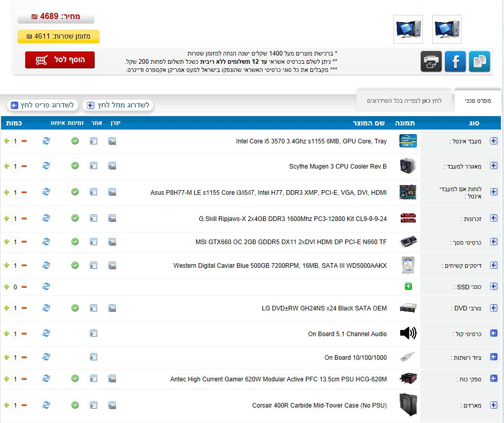Expand the כרטיסי מסך category arrow

pyautogui.click(x=494, y=242)
